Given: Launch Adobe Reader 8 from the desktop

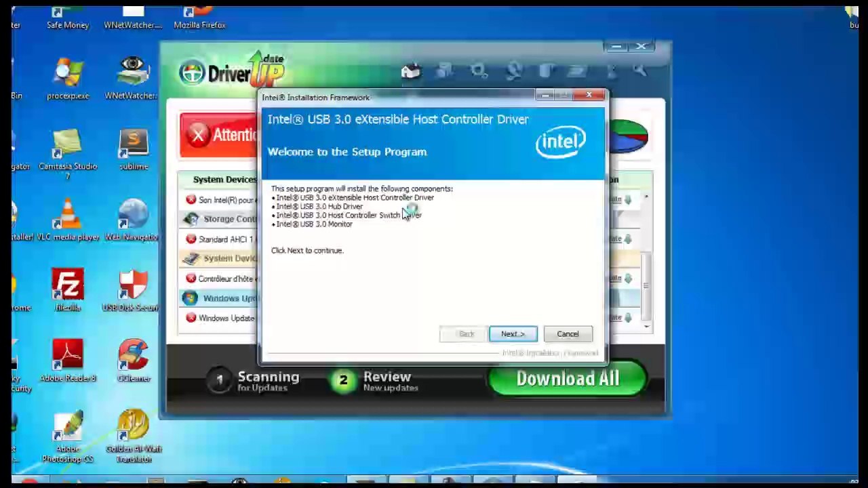Looking at the screenshot, I should tap(68, 361).
